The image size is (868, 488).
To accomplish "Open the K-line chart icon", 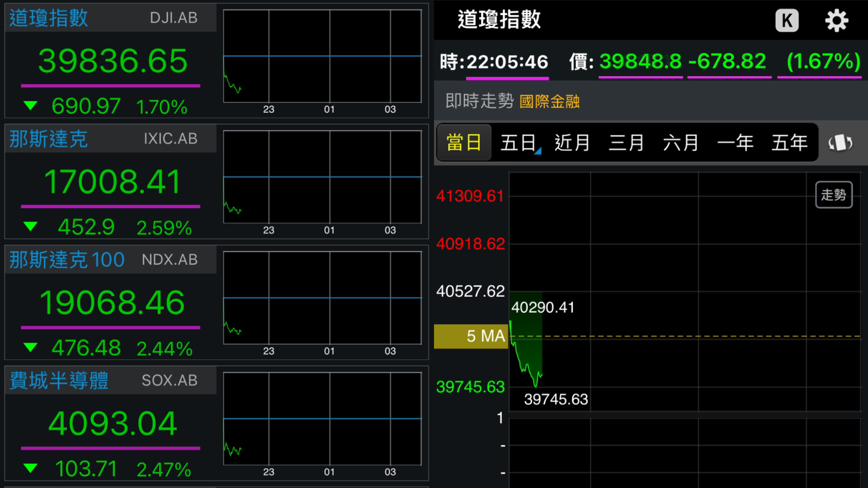I will (x=787, y=20).
